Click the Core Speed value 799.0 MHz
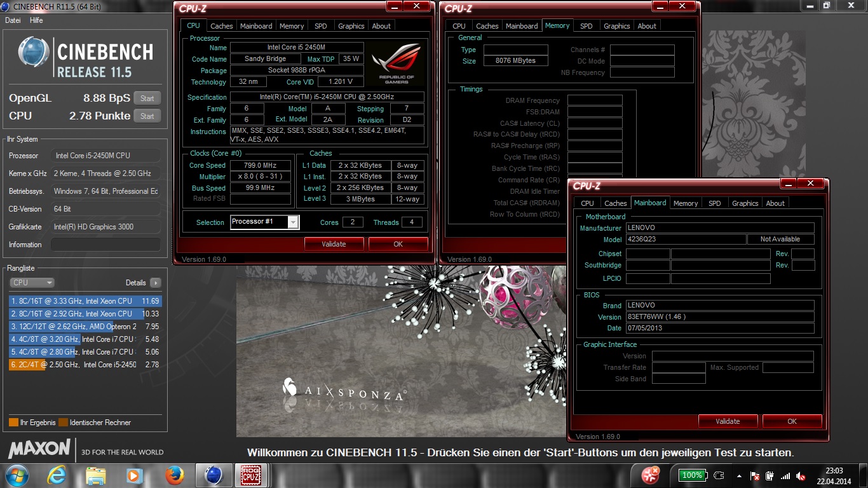The width and height of the screenshot is (868, 488). pos(260,165)
